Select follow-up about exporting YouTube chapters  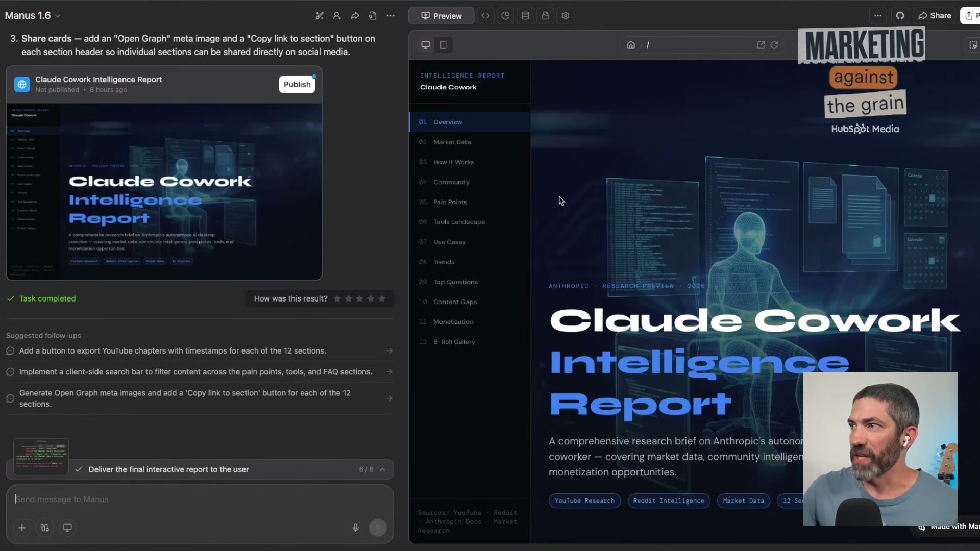click(200, 351)
